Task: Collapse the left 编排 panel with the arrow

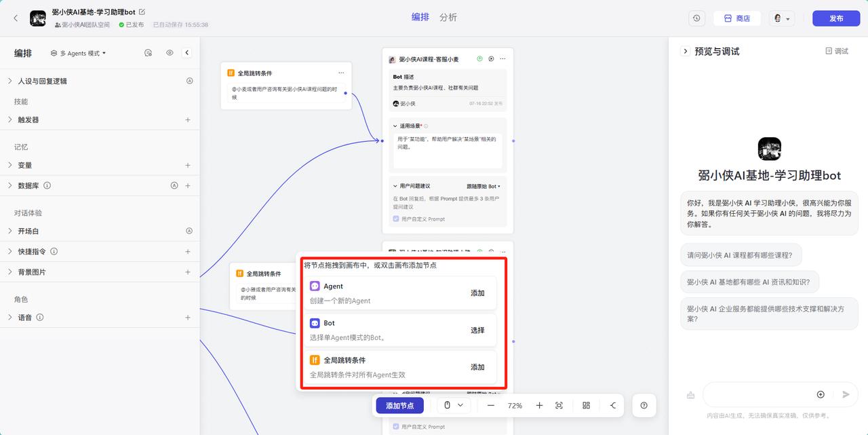Action: coord(187,53)
